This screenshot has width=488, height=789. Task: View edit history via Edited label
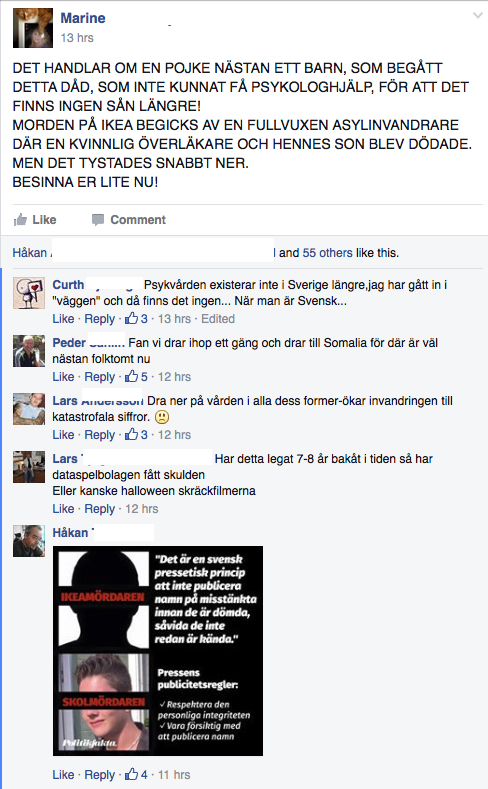[218, 319]
